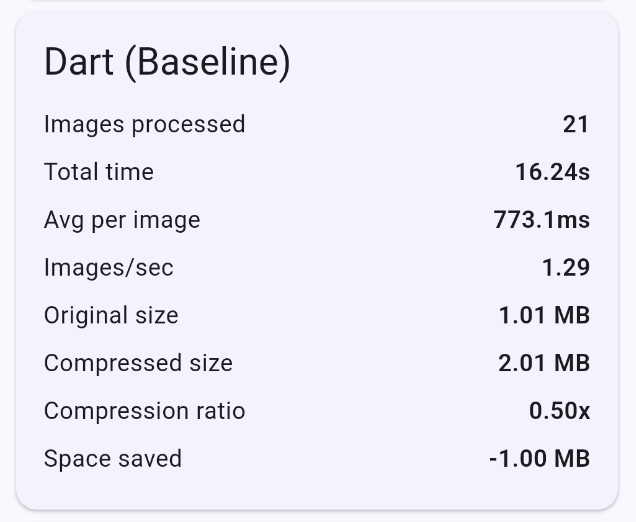The width and height of the screenshot is (636, 522).
Task: Select the 1.29 images per second value
Action: coord(565,268)
